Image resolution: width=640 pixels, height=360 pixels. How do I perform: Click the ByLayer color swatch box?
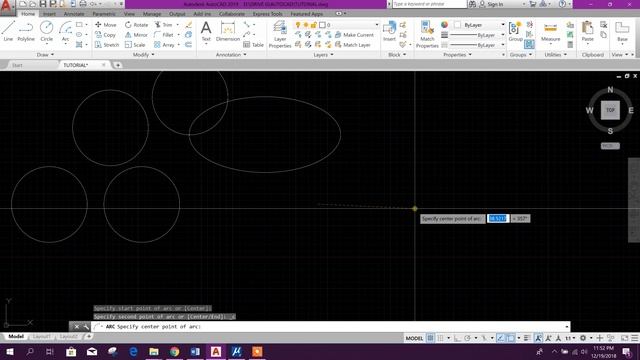458,25
